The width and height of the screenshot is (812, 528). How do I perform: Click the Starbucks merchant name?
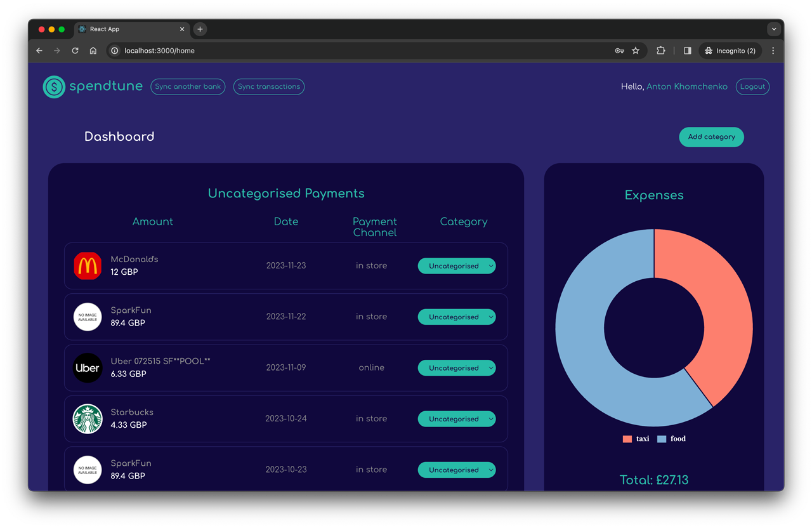click(132, 412)
